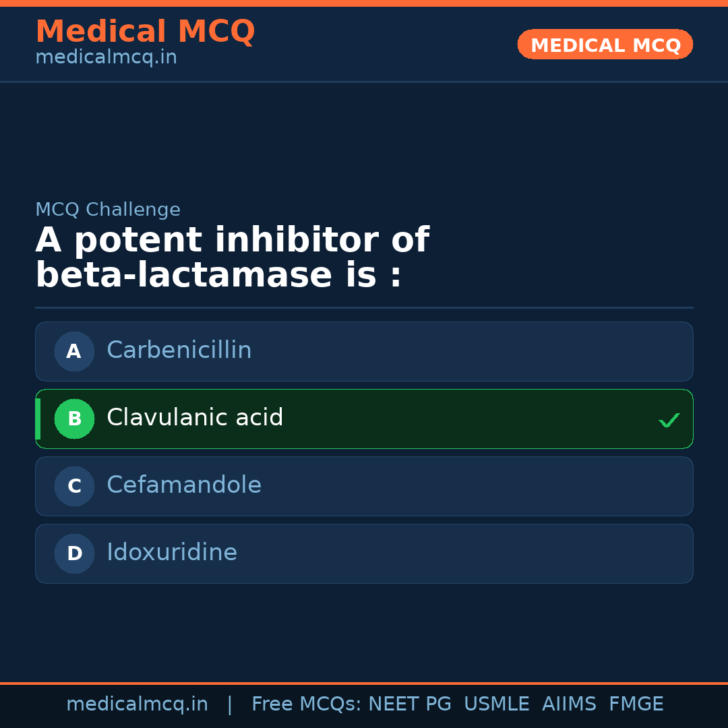728x728 pixels.
Task: Click the green checkmark icon
Action: tap(669, 420)
